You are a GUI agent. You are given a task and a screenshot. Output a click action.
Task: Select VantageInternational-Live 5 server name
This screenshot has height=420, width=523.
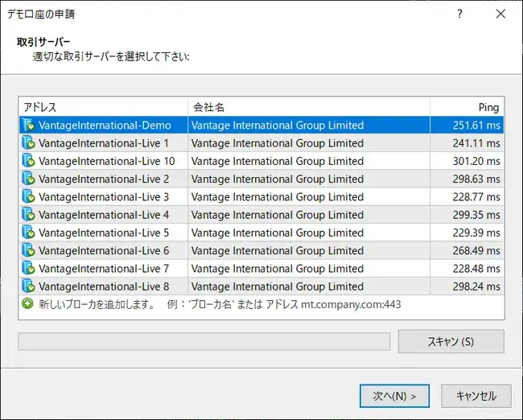[104, 233]
